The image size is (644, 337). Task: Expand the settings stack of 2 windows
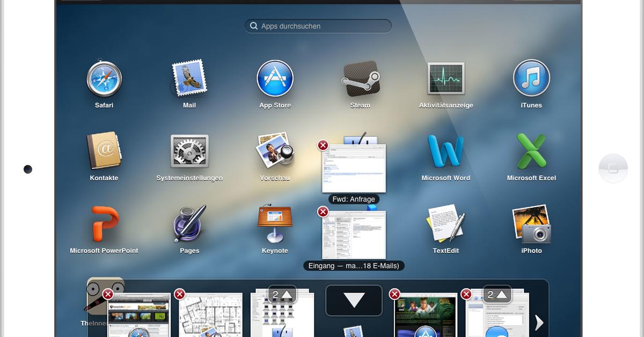pyautogui.click(x=497, y=295)
